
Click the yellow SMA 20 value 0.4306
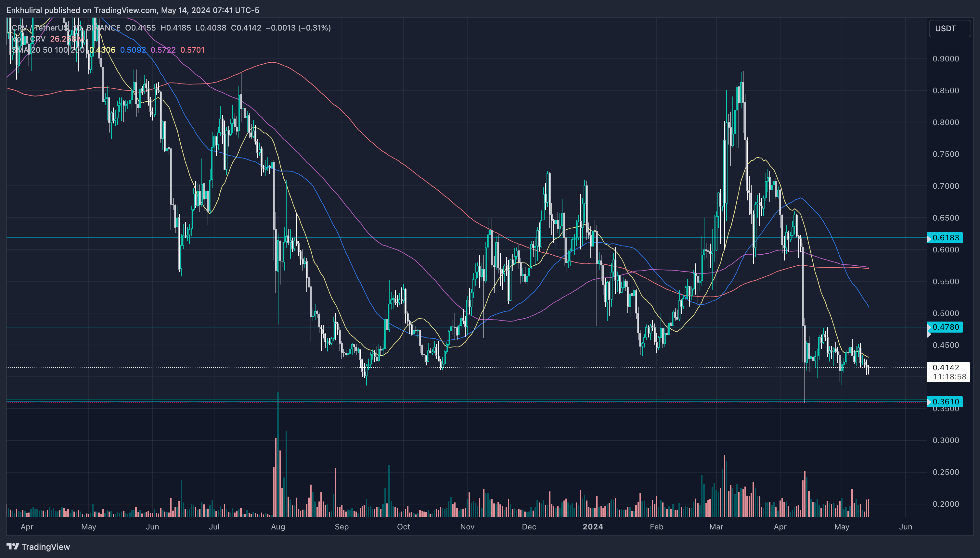pyautogui.click(x=102, y=50)
